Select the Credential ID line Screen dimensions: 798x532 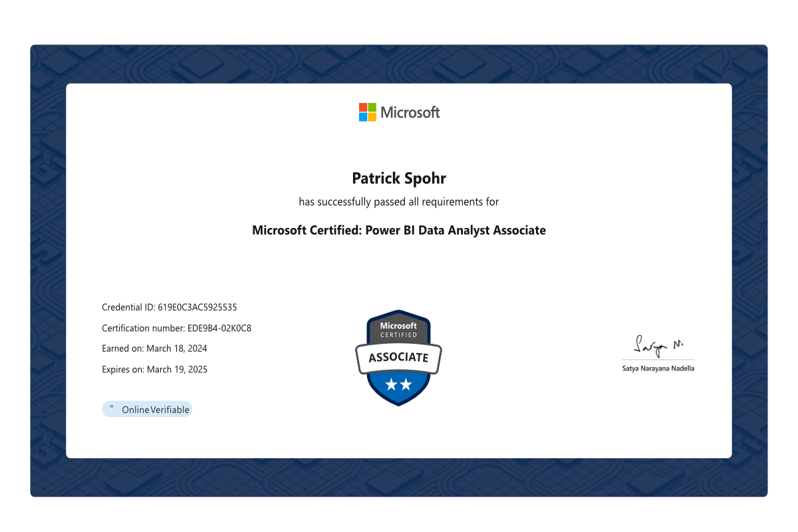[x=169, y=307]
